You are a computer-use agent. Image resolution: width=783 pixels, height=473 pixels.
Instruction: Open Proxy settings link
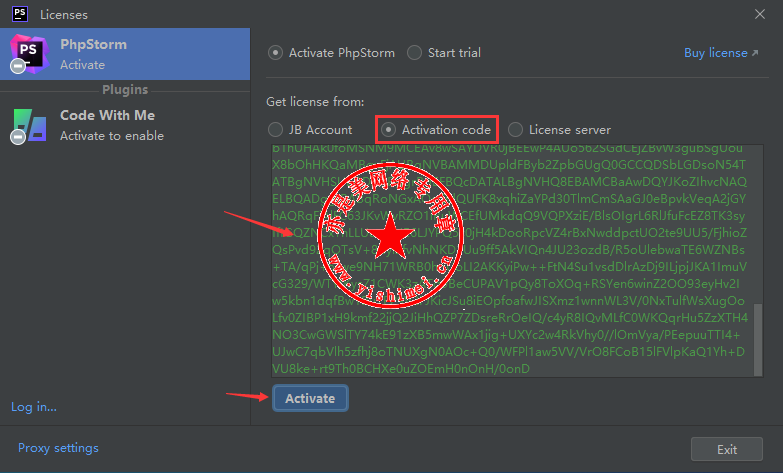[x=58, y=448]
